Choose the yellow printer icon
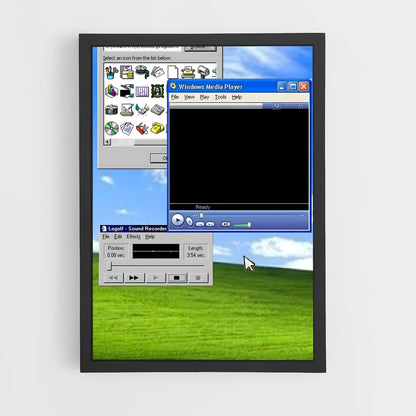The image size is (416, 416). pyautogui.click(x=188, y=72)
